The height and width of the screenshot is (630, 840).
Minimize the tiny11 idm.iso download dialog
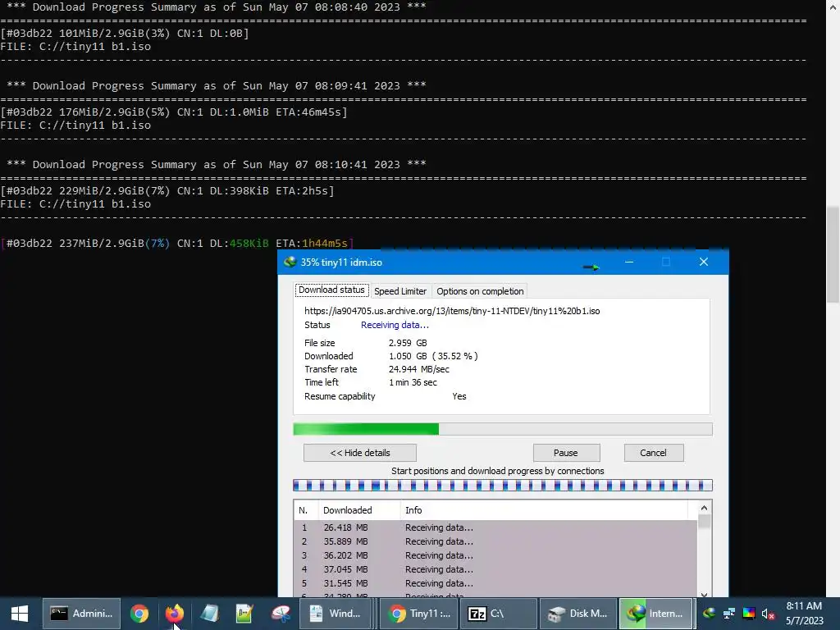[x=629, y=262]
